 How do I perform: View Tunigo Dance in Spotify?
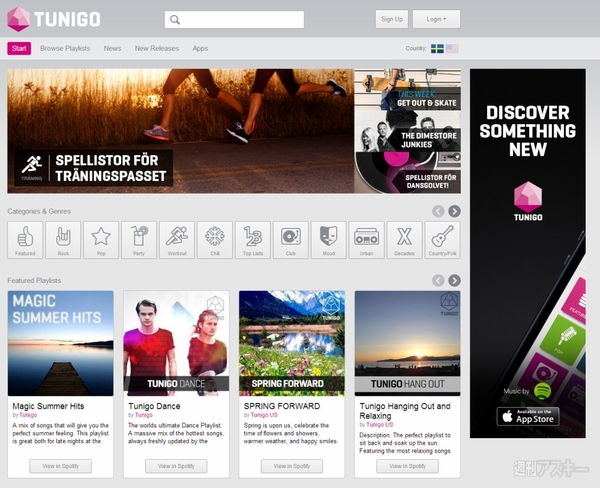click(x=176, y=466)
